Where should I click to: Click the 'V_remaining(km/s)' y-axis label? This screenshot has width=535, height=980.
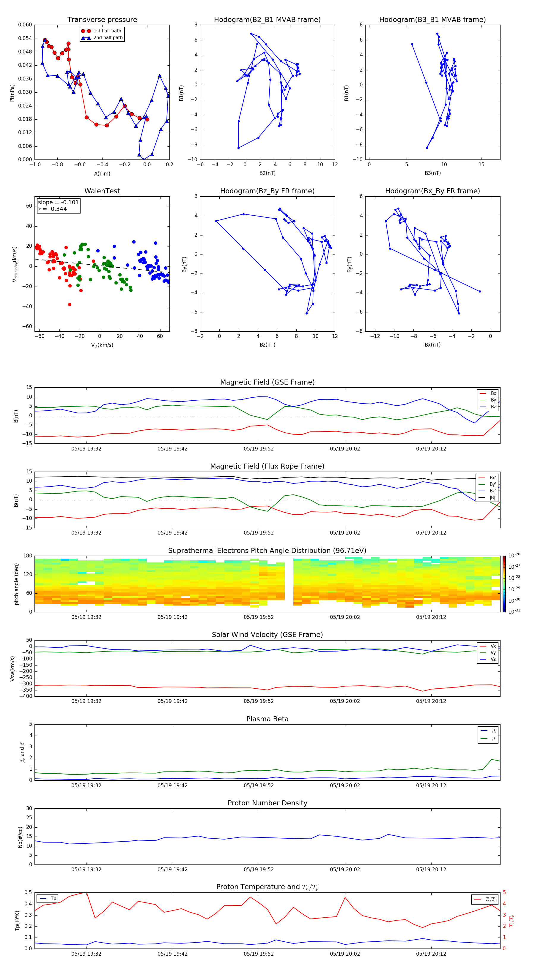pos(15,264)
